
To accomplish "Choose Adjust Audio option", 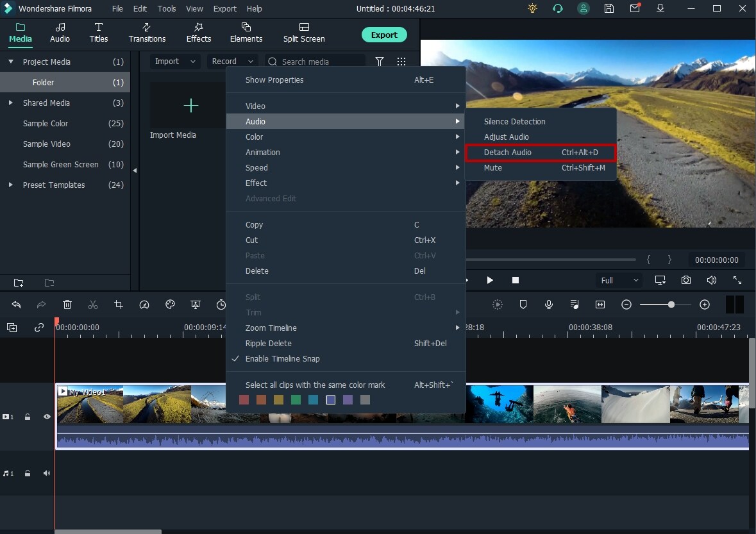I will pyautogui.click(x=541, y=137).
